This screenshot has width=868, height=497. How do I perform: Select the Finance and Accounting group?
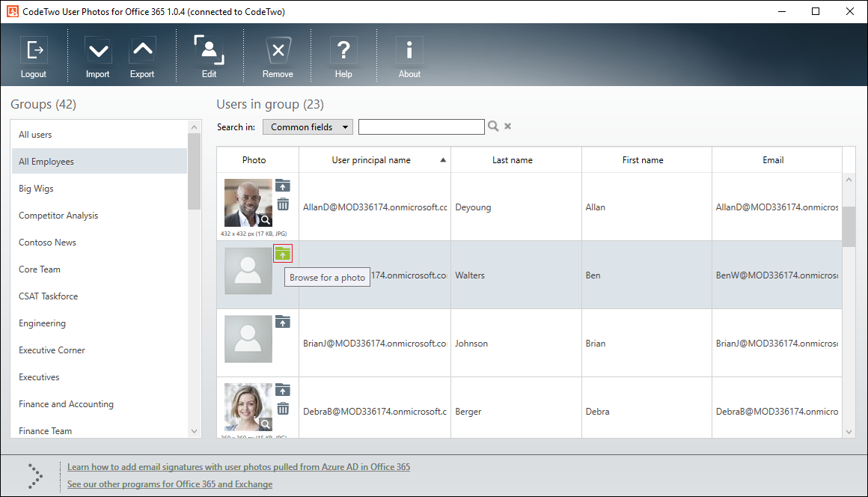click(100, 404)
